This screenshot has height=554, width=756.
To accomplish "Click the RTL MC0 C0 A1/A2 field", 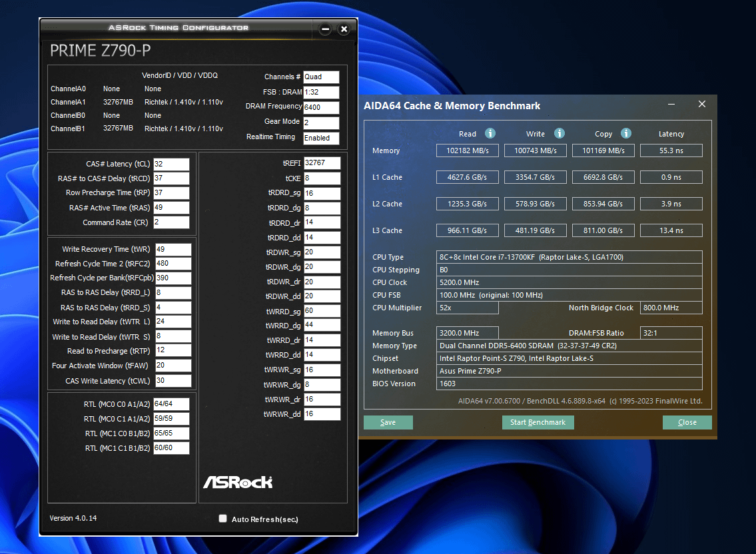I will (171, 404).
